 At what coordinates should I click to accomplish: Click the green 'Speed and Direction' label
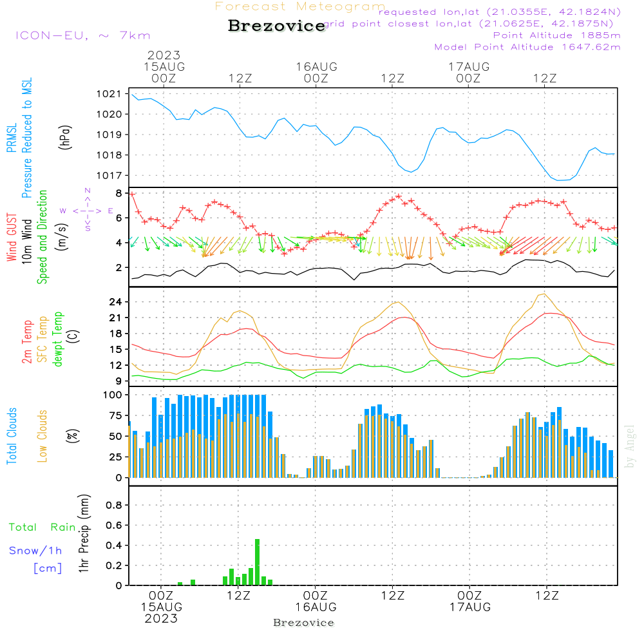click(x=42, y=237)
